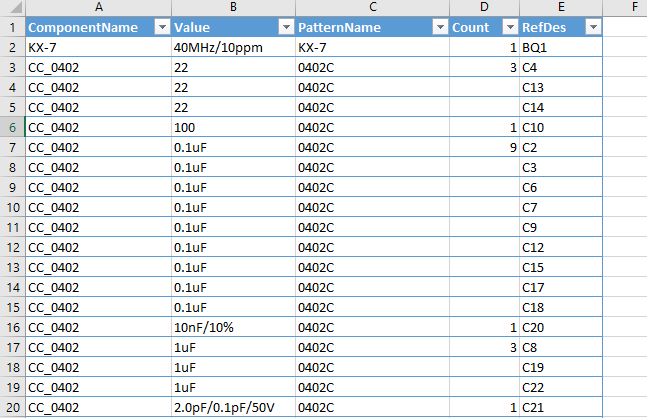Open the RefDes column filter dropdown
Viewport: 647px width, 418px height.
pyautogui.click(x=593, y=27)
